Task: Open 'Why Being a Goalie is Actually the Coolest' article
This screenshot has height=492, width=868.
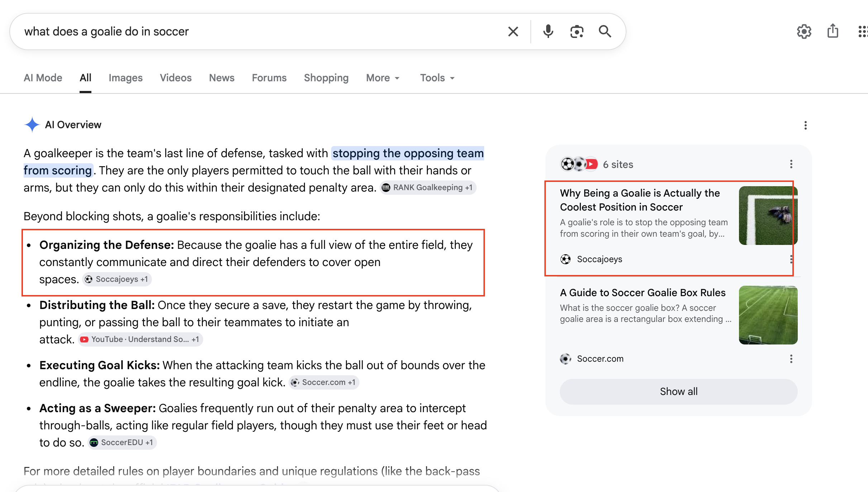Action: tap(640, 200)
